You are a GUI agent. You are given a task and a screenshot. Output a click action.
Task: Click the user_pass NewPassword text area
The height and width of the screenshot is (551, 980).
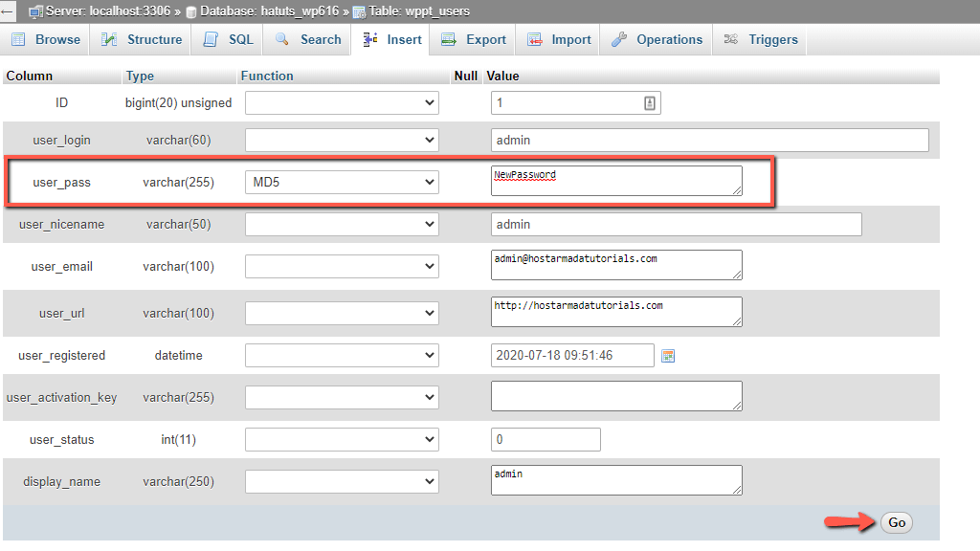click(616, 181)
